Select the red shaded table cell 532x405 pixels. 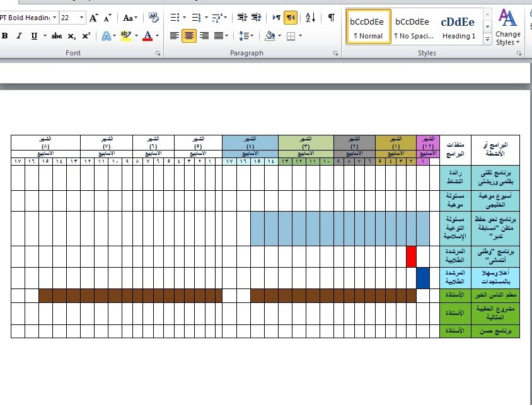(x=411, y=256)
